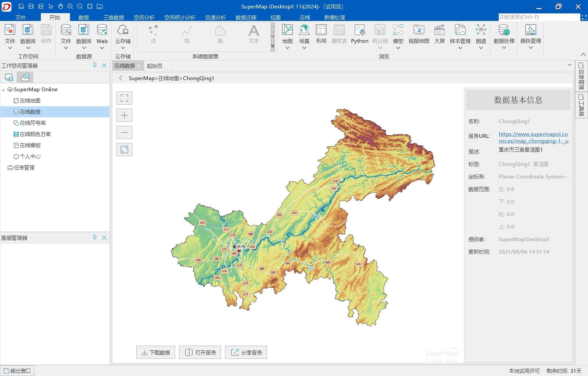Open datasource File icon
The height and width of the screenshot is (376, 588).
pyautogui.click(x=66, y=30)
